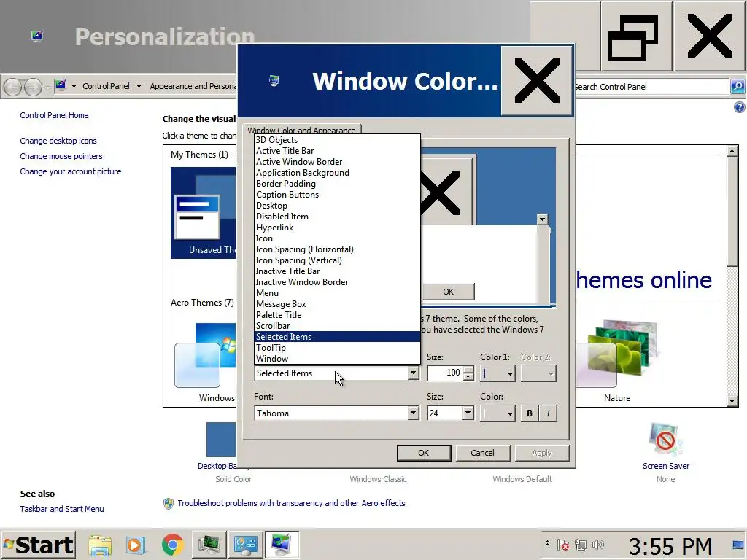The width and height of the screenshot is (747, 560).
Task: Select the Unsaved Theme thumbnail
Action: coord(204,212)
